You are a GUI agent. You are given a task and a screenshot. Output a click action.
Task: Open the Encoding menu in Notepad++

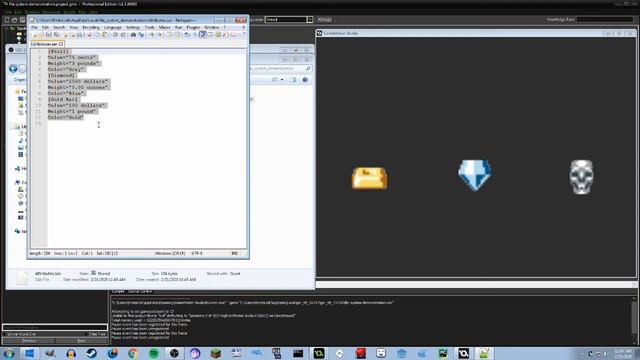(x=91, y=27)
